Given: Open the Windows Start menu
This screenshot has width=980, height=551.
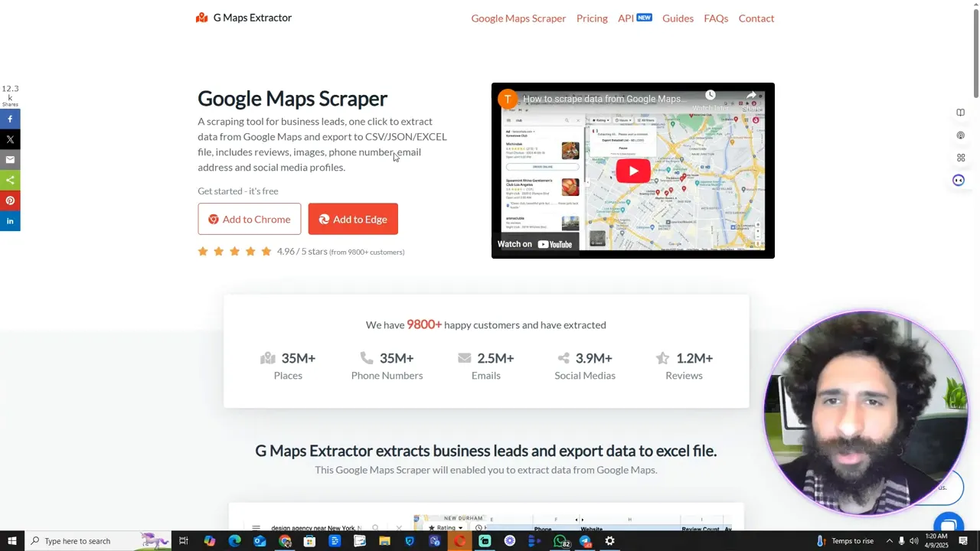Looking at the screenshot, I should 11,541.
